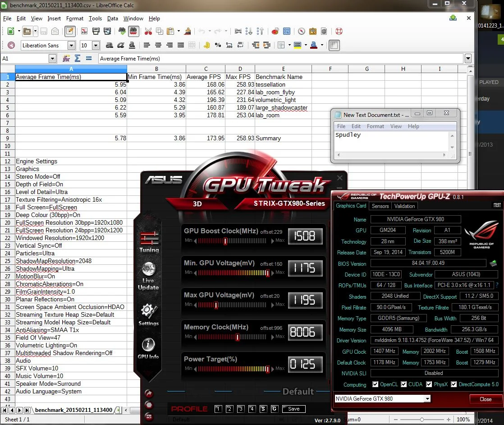Viewport: 504px width, 425px height.
Task: Click the Close button in GPU-Z
Action: (x=486, y=399)
